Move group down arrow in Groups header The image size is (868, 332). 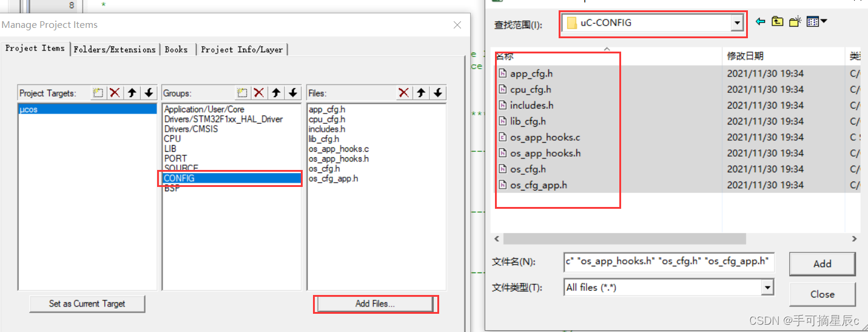(293, 93)
